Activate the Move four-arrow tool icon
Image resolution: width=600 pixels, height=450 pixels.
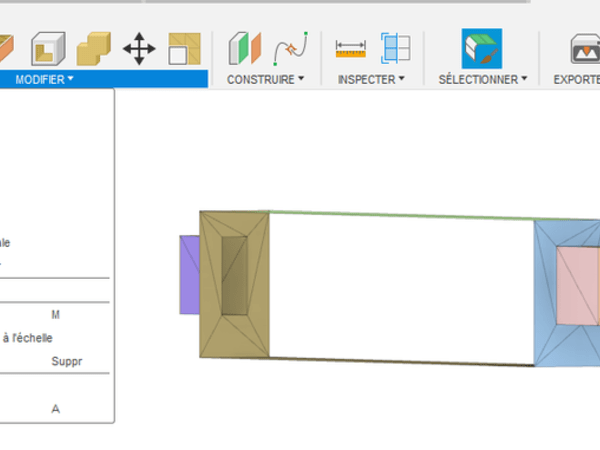139,47
